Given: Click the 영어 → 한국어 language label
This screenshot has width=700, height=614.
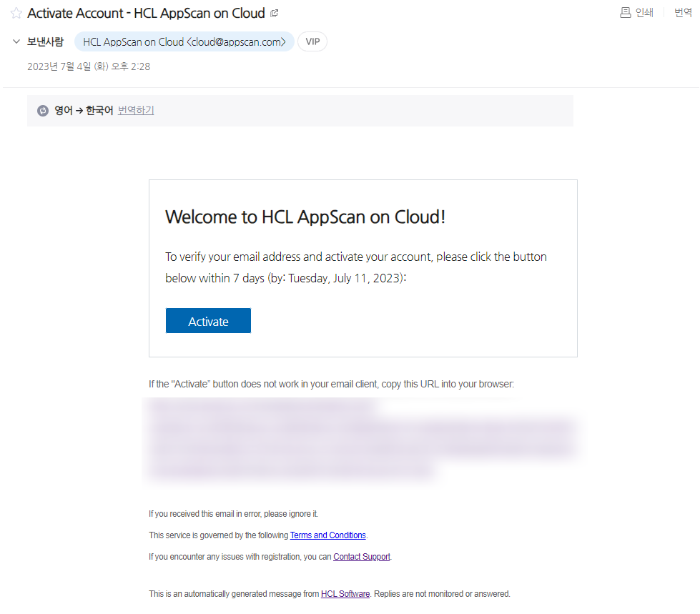Looking at the screenshot, I should 84,110.
